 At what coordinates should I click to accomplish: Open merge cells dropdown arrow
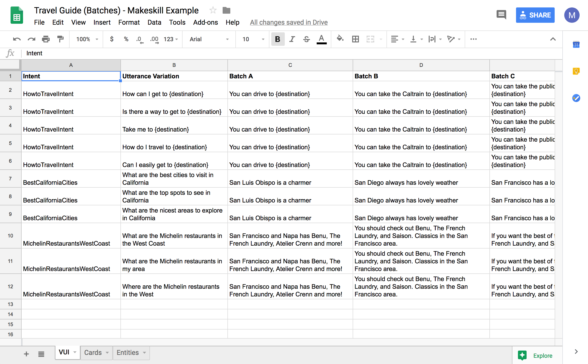click(x=381, y=39)
